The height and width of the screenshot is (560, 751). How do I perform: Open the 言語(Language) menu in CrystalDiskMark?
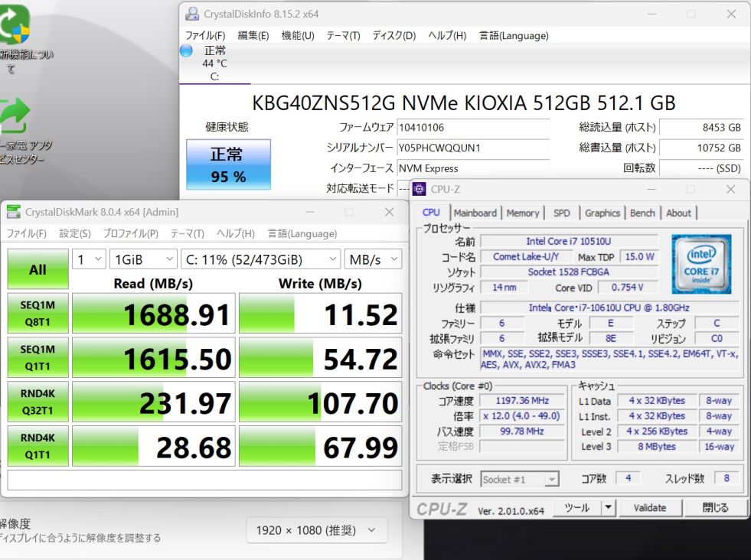click(x=302, y=233)
